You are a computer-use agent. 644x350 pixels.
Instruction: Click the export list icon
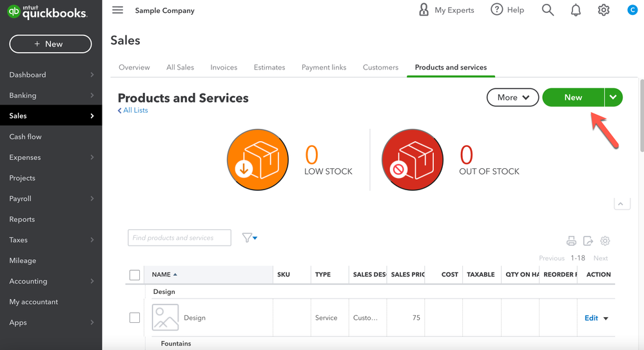pyautogui.click(x=588, y=241)
